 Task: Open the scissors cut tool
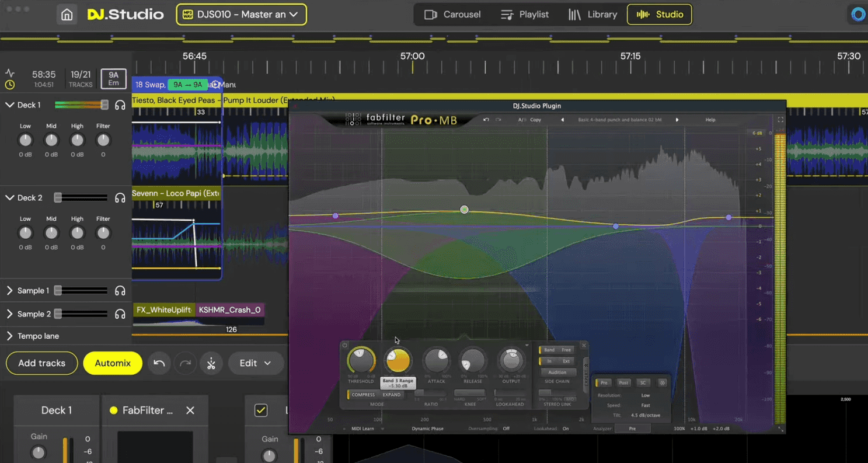(211, 363)
